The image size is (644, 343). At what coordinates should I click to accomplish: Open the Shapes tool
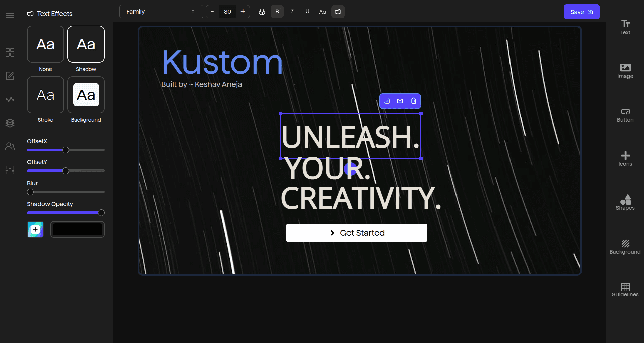tap(625, 202)
